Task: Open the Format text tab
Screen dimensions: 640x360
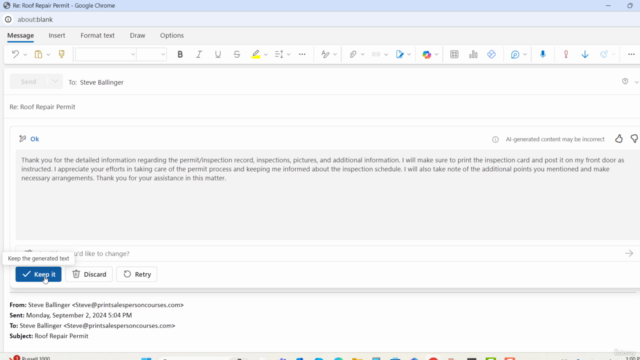Action: 97,36
